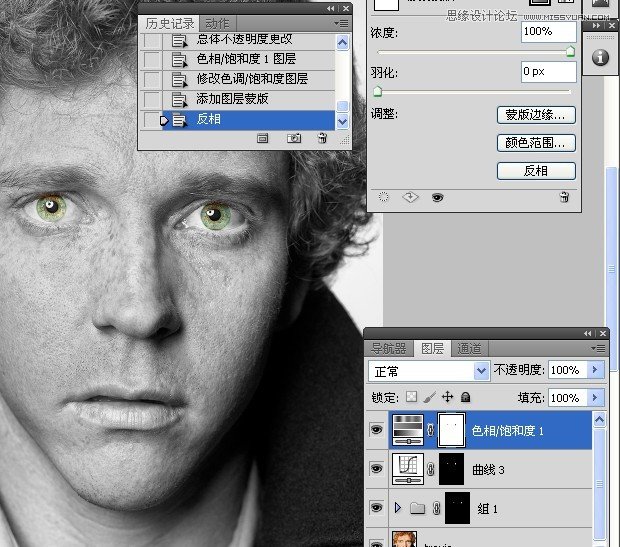Click the 蒙版边缘... button
Screen dimensions: 620x547
click(536, 115)
